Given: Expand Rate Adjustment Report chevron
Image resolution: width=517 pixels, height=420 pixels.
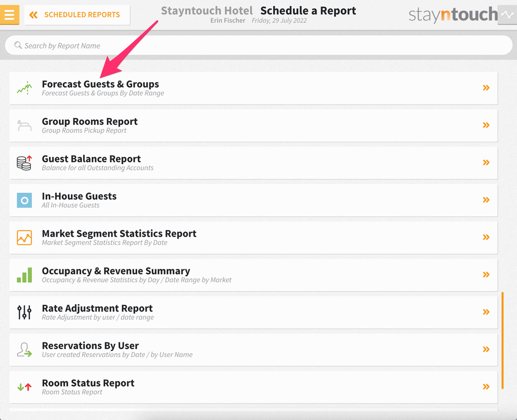Looking at the screenshot, I should click(x=486, y=312).
